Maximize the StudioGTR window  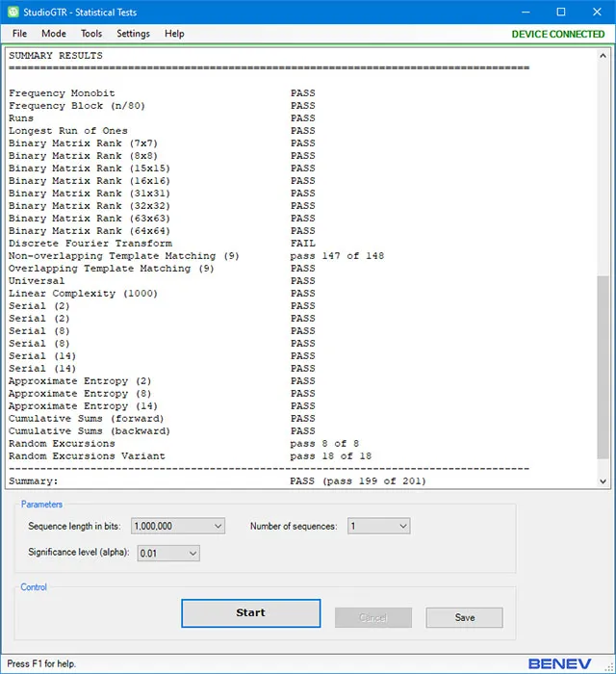(561, 12)
